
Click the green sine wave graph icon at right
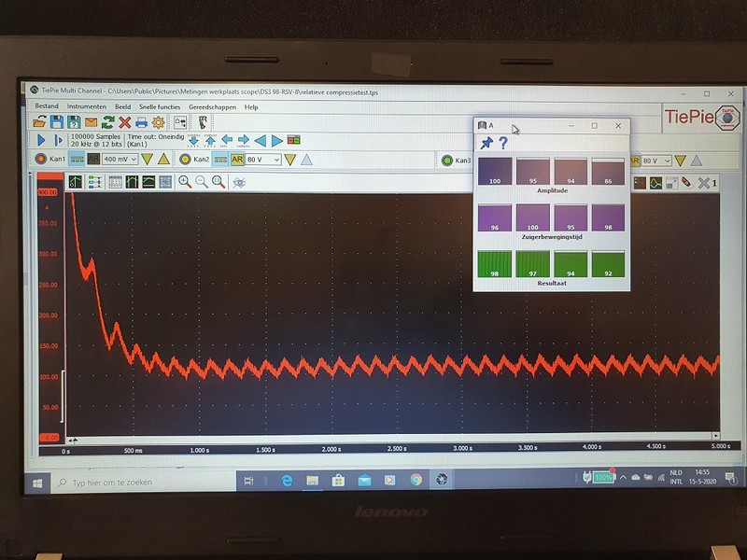pos(656,183)
